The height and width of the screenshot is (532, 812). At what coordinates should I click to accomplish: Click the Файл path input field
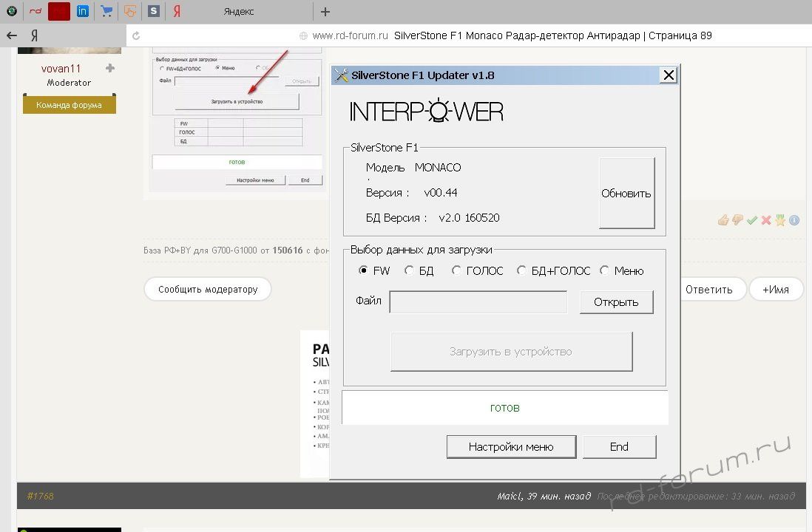[x=478, y=302]
